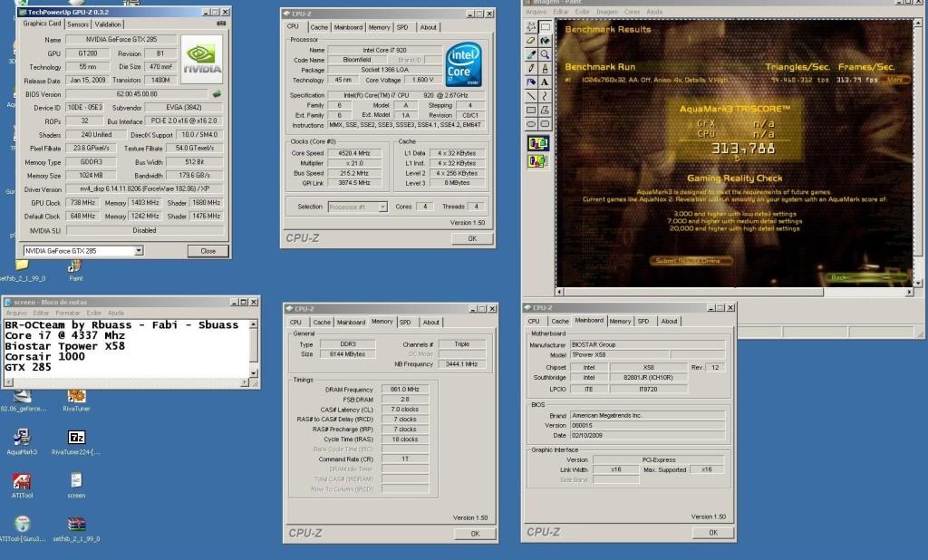The height and width of the screenshot is (560, 928).
Task: Click the GPU-Z screenshot camera icon
Action: 221,24
